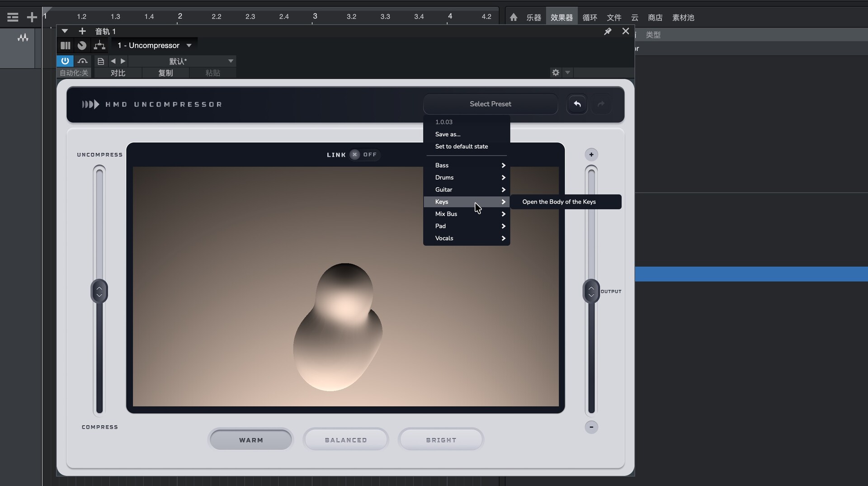Toggle the plugin power bypass button
Image resolution: width=868 pixels, height=486 pixels.
click(65, 61)
